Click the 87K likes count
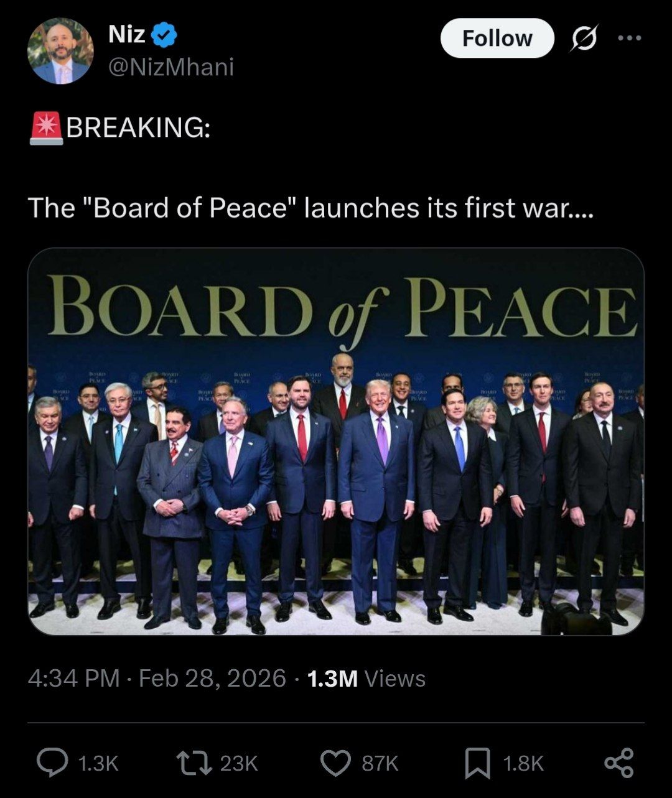 click(x=380, y=763)
